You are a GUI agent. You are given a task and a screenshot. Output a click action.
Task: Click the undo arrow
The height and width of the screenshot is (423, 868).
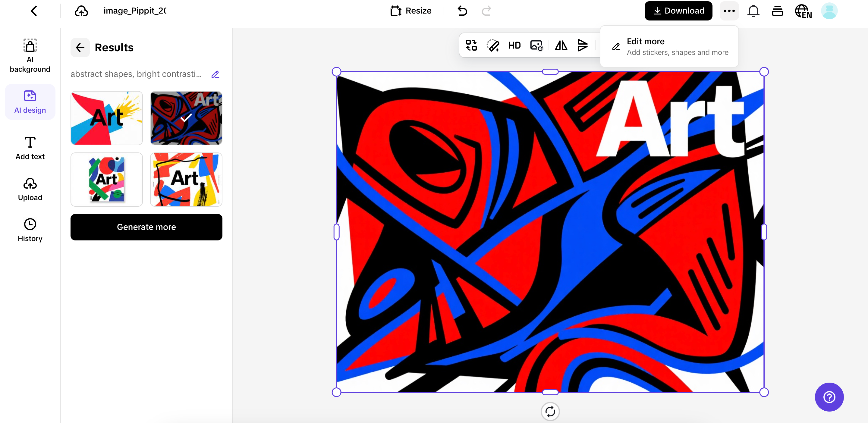point(462,11)
